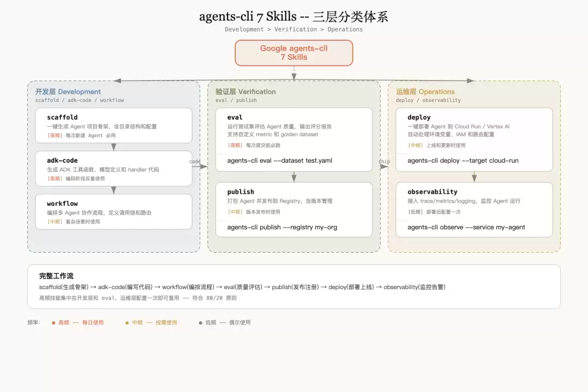Click the "code" connector label

click(x=194, y=161)
